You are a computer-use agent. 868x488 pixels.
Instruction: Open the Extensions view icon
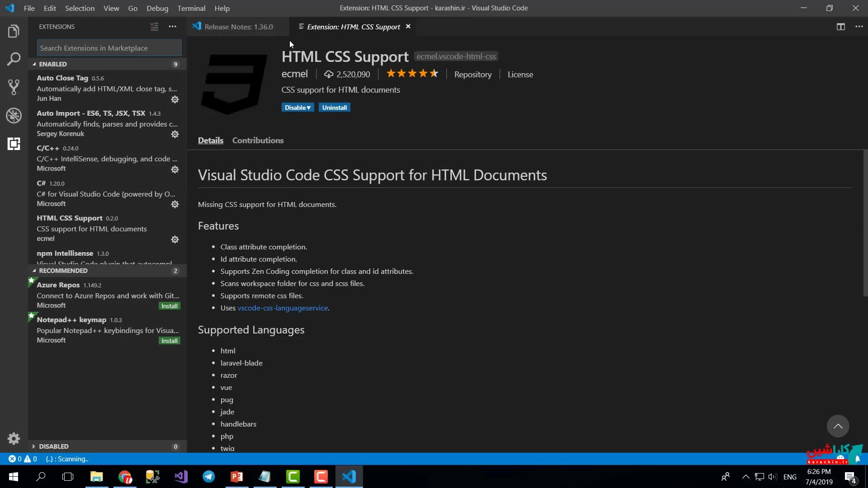click(14, 144)
